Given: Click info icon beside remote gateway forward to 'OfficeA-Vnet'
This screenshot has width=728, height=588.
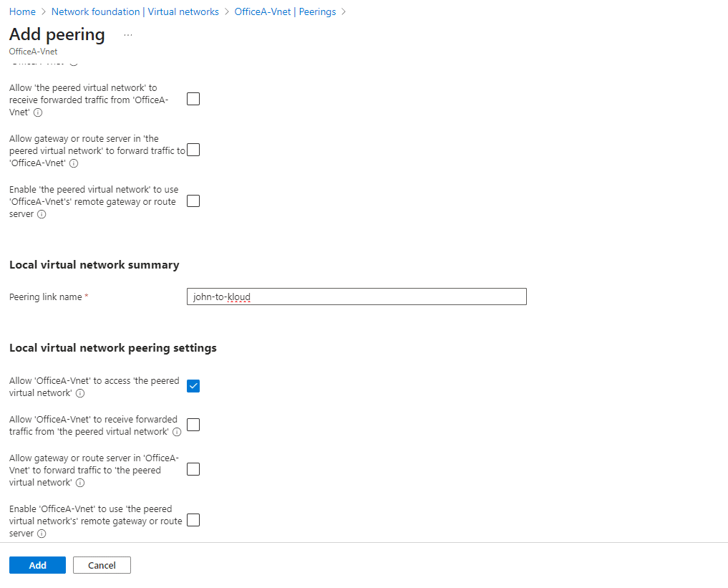Looking at the screenshot, I should click(x=74, y=163).
